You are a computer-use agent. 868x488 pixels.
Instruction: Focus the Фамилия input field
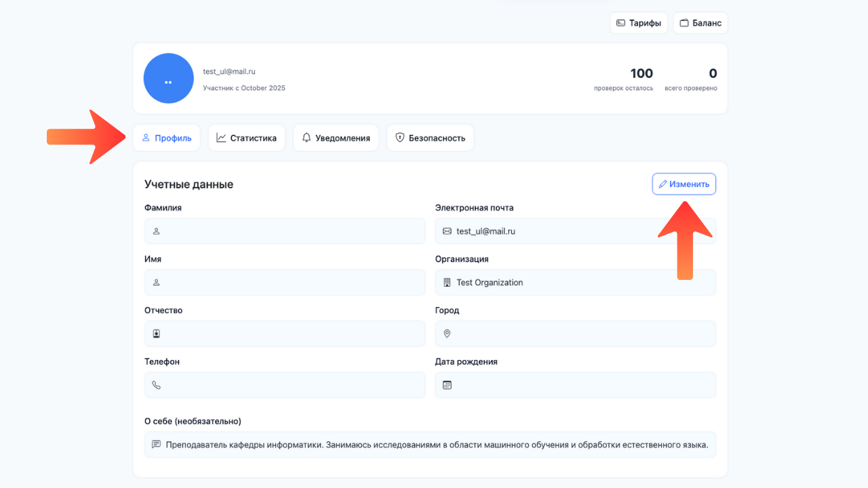coord(292,231)
